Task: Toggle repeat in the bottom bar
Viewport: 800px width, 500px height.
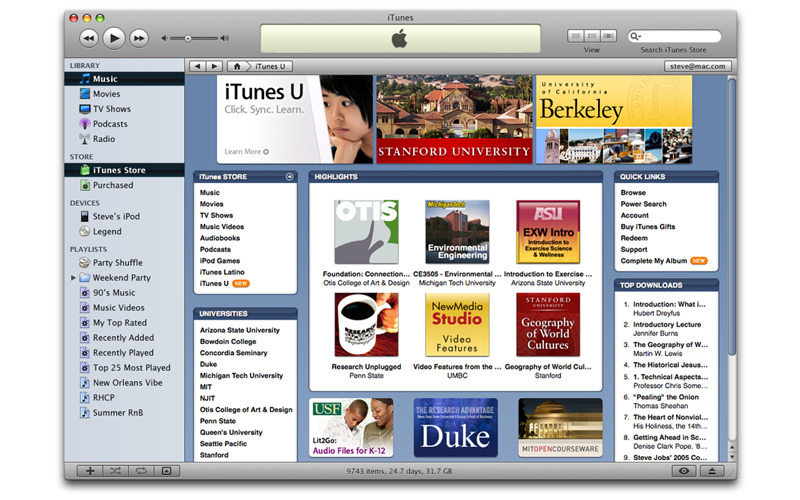Action: click(x=141, y=471)
